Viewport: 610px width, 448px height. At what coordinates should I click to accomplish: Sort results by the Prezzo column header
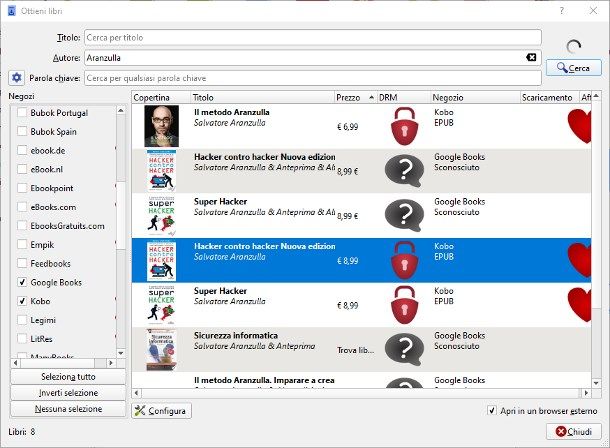pyautogui.click(x=356, y=97)
